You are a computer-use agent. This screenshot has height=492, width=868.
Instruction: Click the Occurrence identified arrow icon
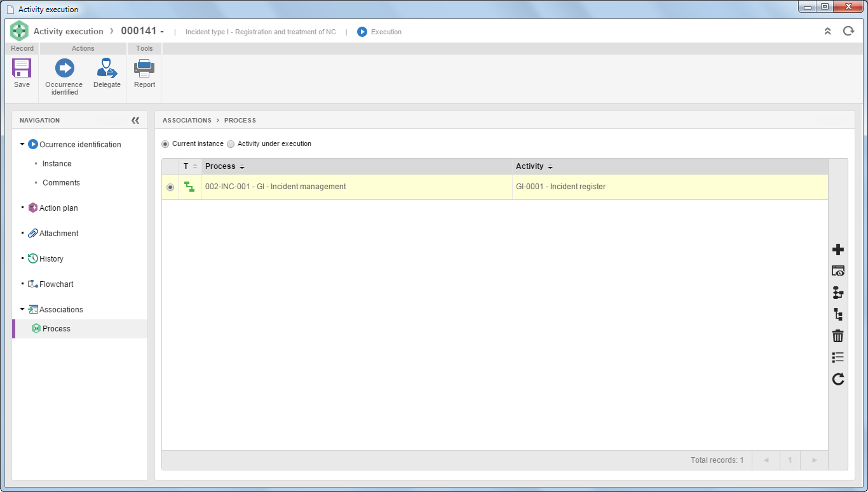pyautogui.click(x=64, y=68)
